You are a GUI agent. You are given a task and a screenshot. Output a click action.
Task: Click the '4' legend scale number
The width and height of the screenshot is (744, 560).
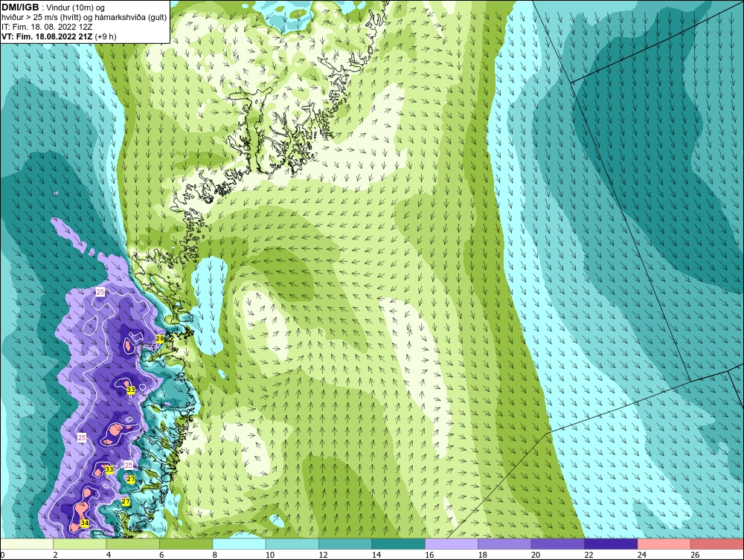(109, 555)
